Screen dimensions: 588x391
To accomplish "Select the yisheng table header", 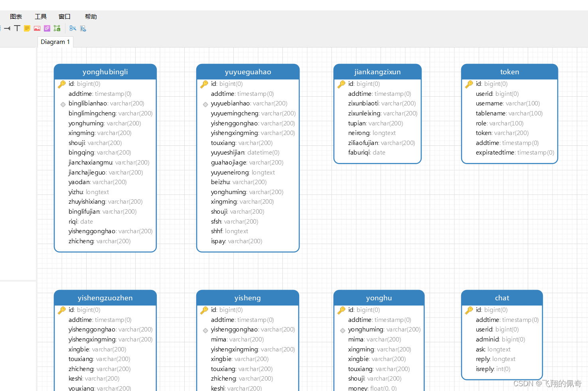I will (248, 298).
